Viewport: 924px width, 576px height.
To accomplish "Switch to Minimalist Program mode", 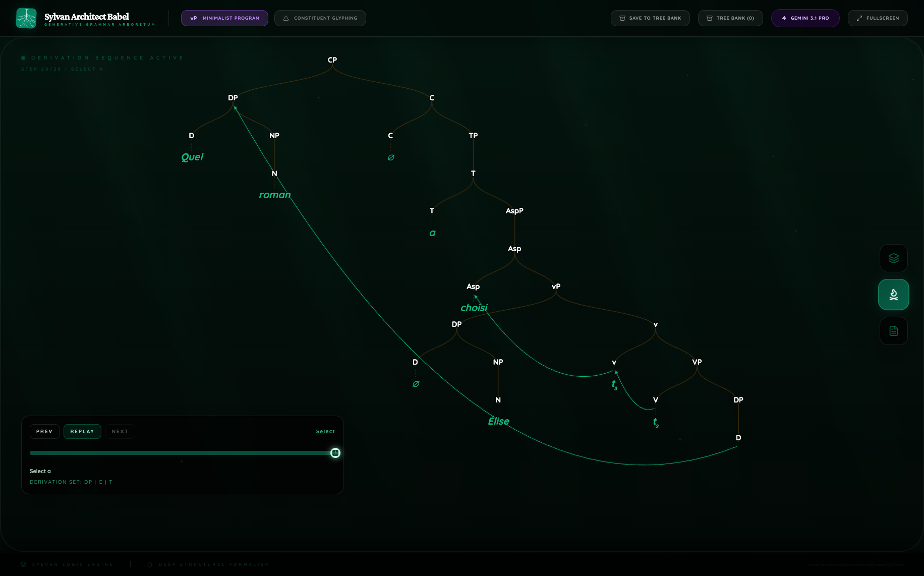I will (x=224, y=18).
